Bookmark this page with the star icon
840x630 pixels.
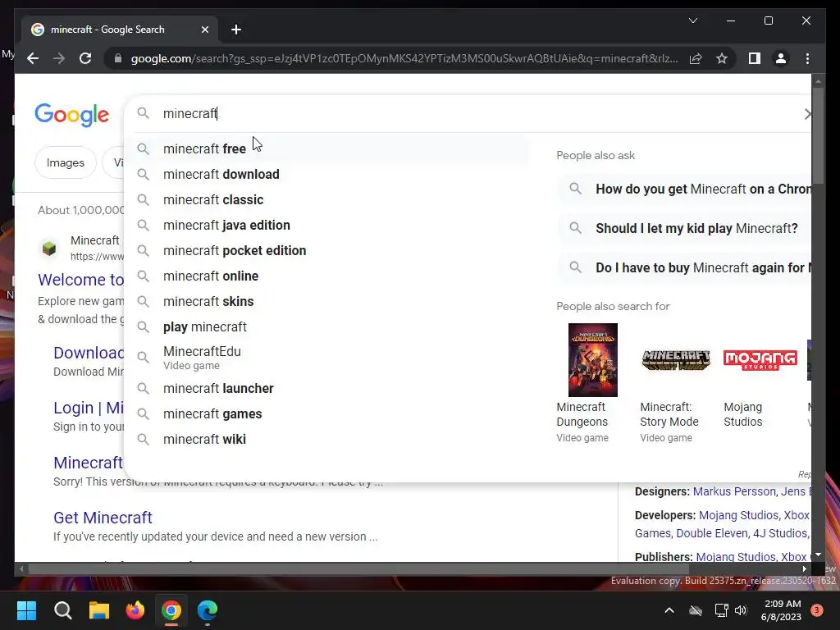pos(722,58)
